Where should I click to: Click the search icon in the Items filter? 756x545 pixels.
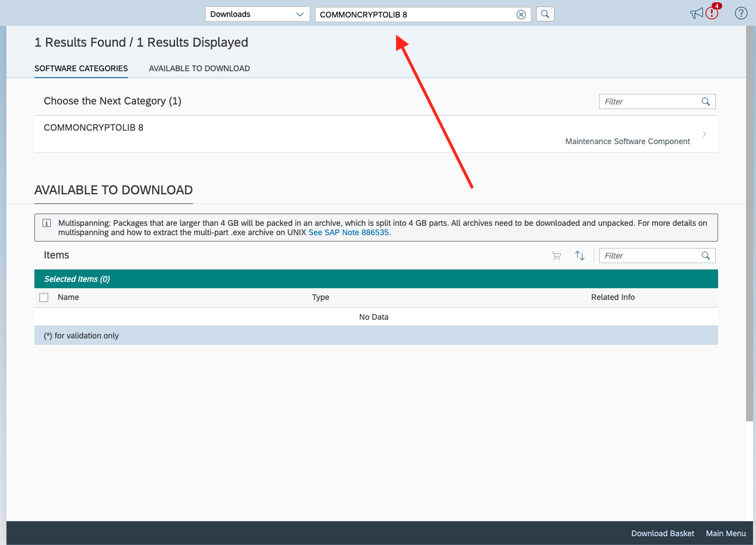[x=705, y=256]
